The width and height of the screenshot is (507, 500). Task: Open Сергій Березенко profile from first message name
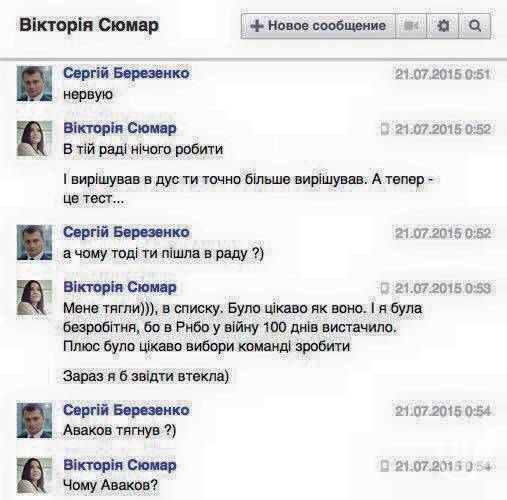(126, 73)
